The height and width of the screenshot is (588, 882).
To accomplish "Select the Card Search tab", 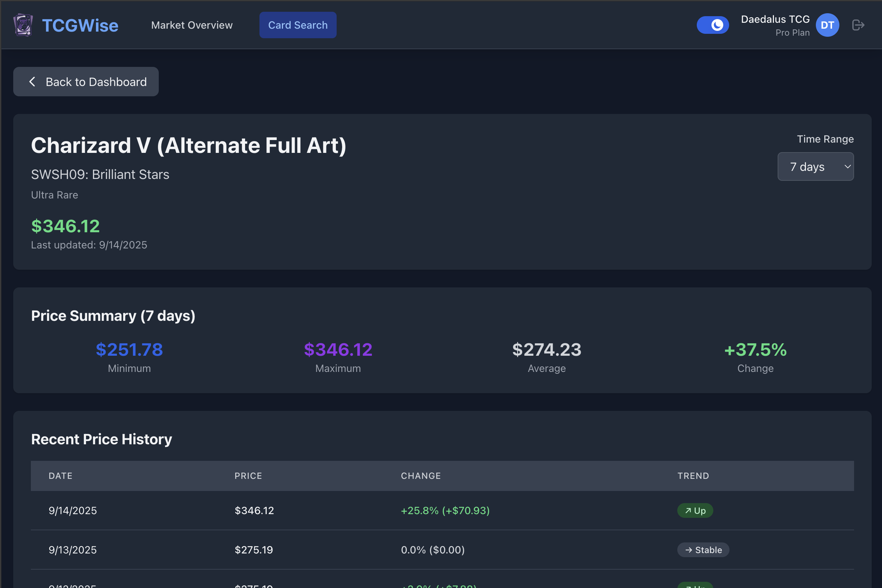I will tap(297, 25).
